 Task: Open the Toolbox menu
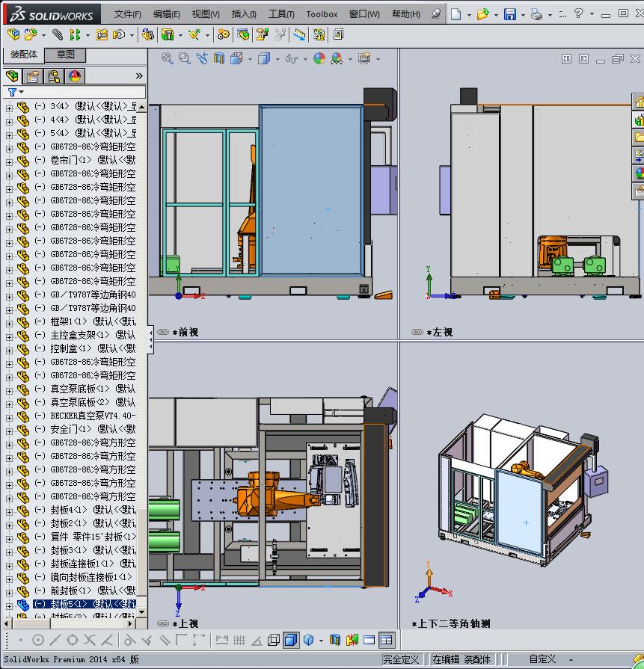point(322,14)
